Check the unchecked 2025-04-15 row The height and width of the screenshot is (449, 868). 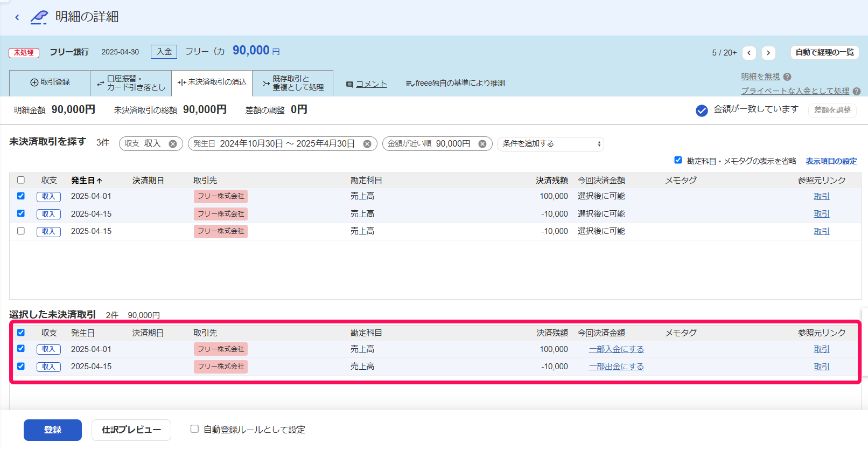tap(21, 231)
